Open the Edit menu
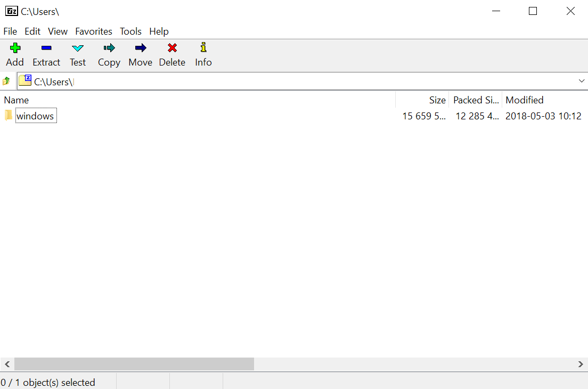Screen dimensions: 588x389 click(32, 31)
